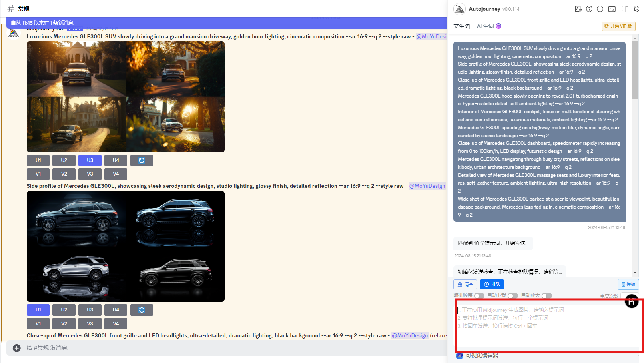The width and height of the screenshot is (644, 363).
Task: Click @MoYuDesign mention after the Side profile prompt
Action: pos(427,186)
